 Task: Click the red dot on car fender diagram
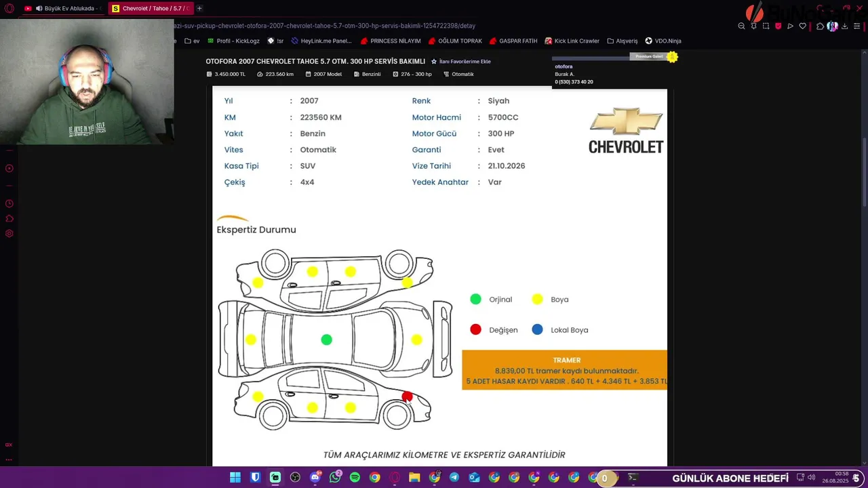point(407,396)
